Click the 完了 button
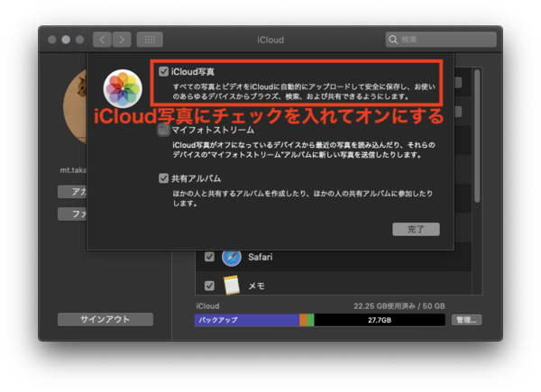The width and height of the screenshot is (541, 392). point(416,229)
